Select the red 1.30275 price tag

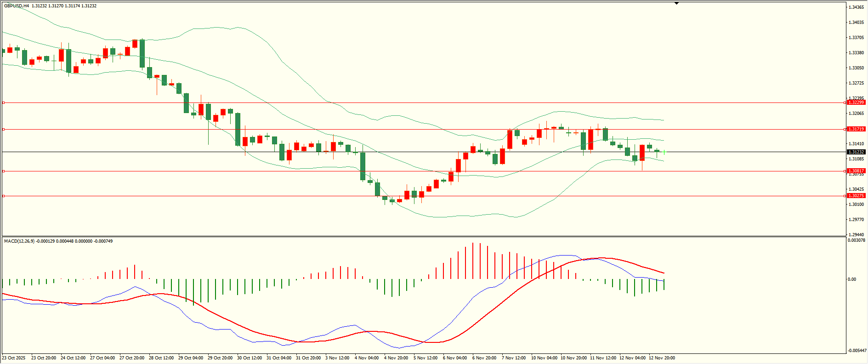856,196
